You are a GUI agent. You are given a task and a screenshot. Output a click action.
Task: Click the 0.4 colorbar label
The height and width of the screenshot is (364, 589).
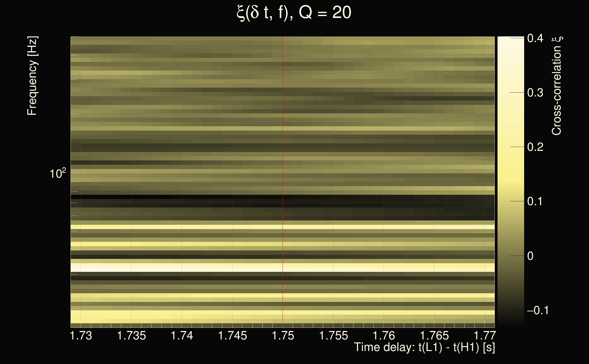535,38
